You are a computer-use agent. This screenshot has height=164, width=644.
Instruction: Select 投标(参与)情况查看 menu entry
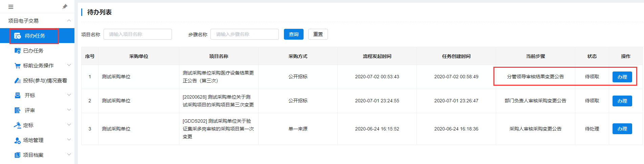point(45,81)
